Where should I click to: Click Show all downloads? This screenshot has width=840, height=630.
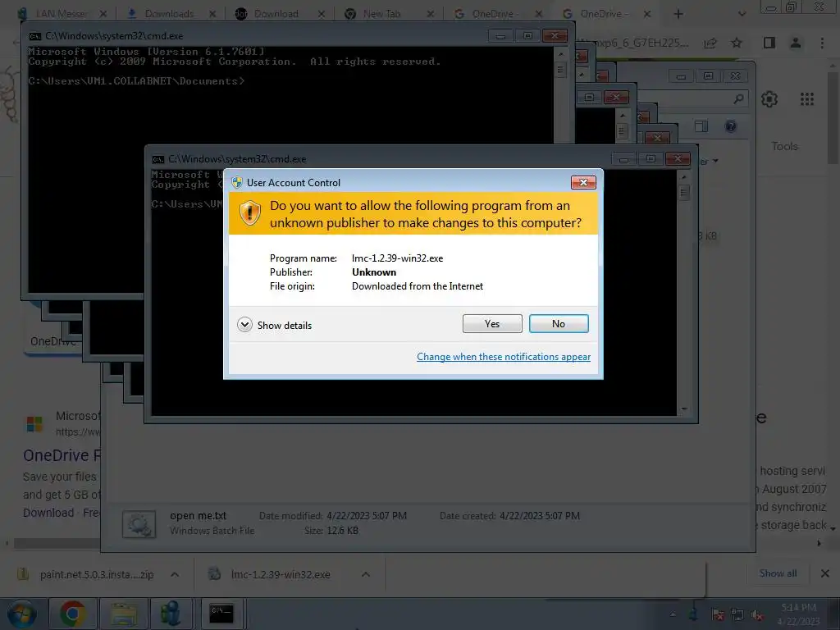pos(778,573)
